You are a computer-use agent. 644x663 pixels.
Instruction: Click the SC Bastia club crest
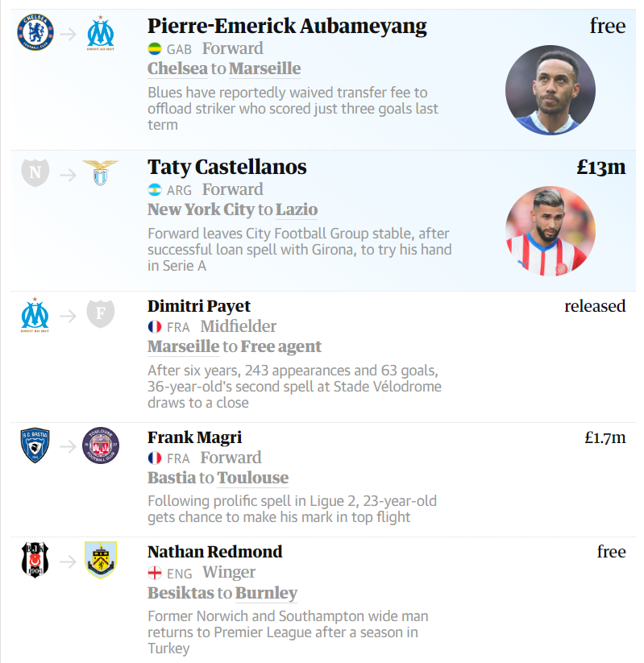coord(35,445)
